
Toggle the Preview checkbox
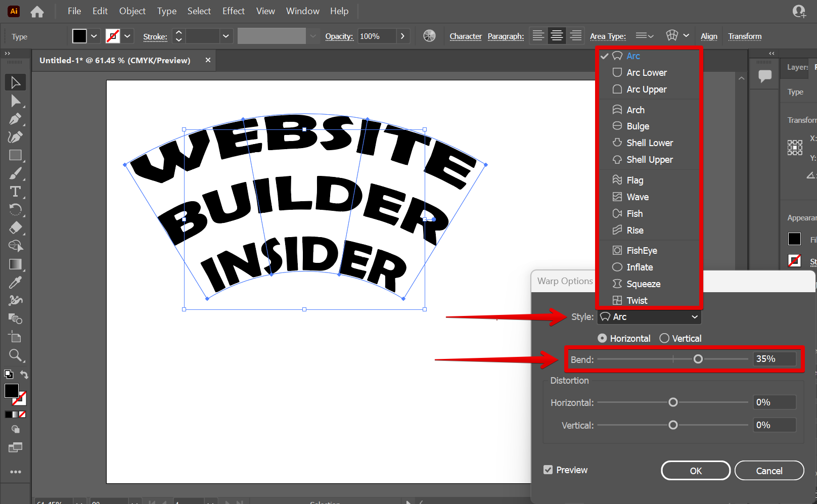point(548,470)
